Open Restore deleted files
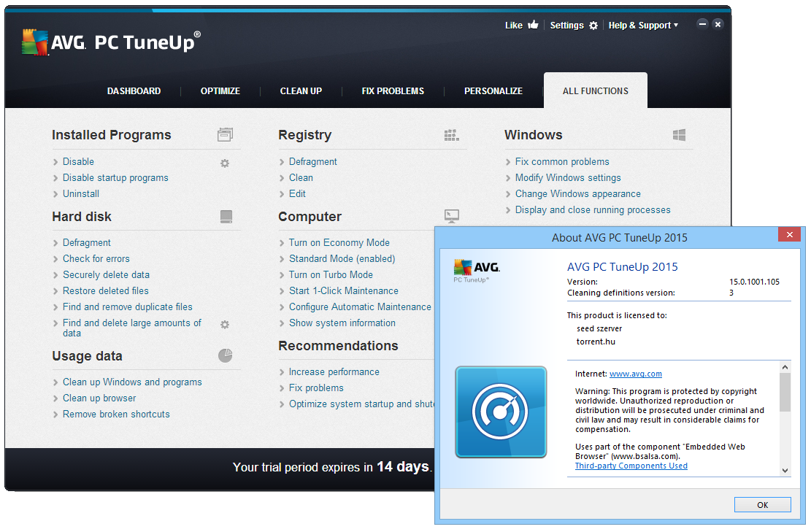 (106, 291)
